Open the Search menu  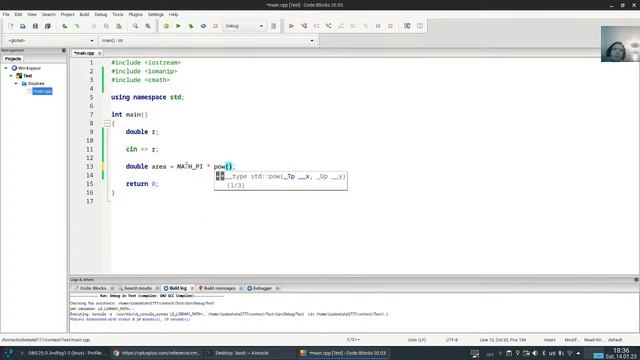(x=49, y=14)
